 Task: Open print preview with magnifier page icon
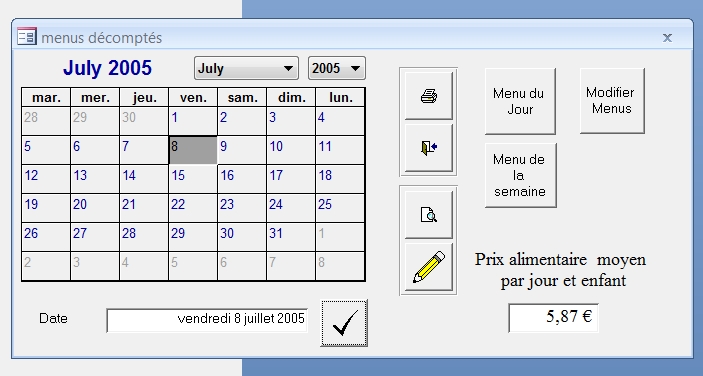tap(429, 214)
